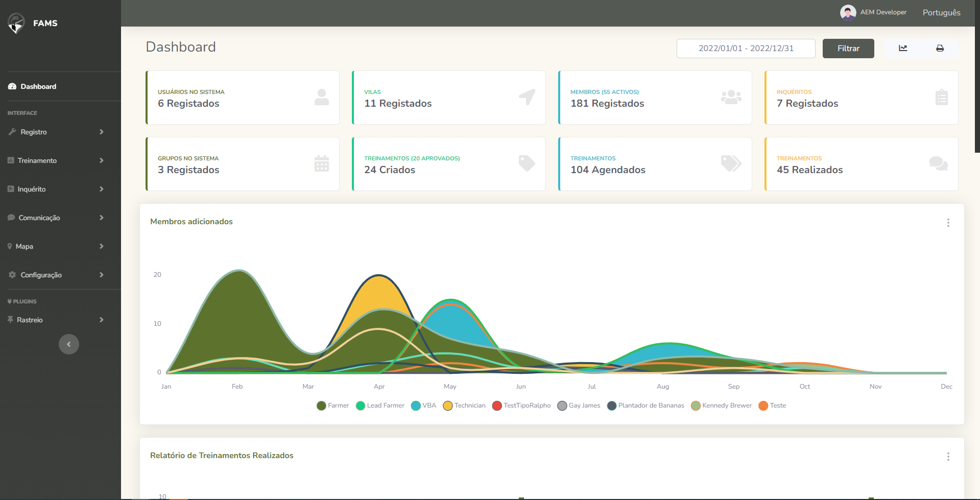Viewport: 980px width, 500px height.
Task: Expand the Treinamento sidebar menu
Action: (56, 160)
